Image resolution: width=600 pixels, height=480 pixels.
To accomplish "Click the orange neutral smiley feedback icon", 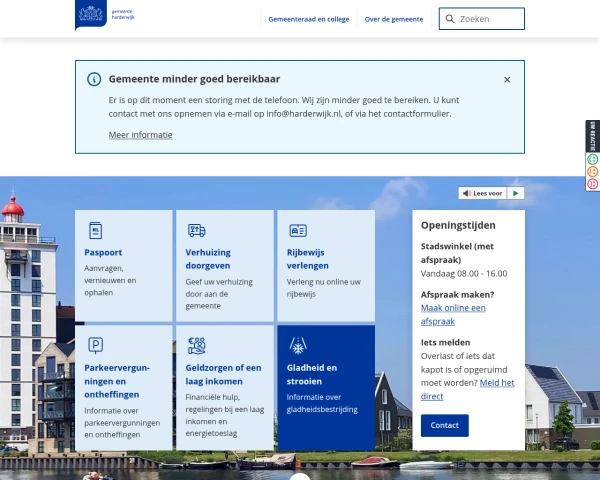I will (592, 171).
